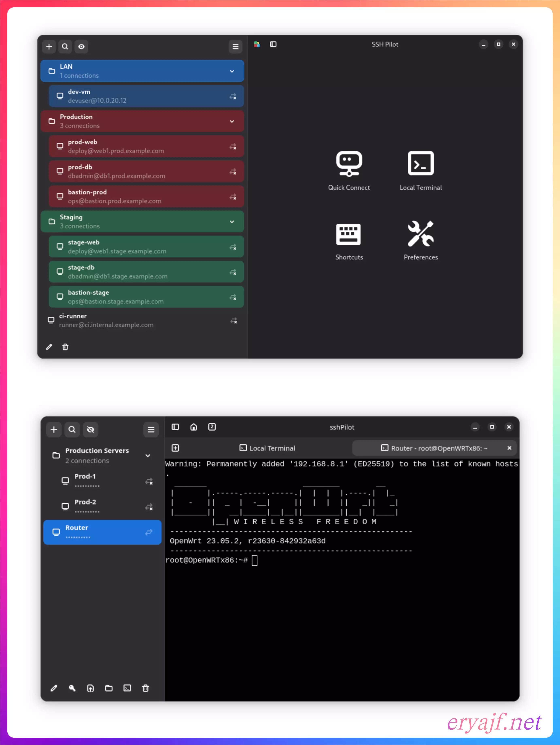Click the trash icon under ci-runner
Screen dimensions: 560x745
(x=65, y=347)
